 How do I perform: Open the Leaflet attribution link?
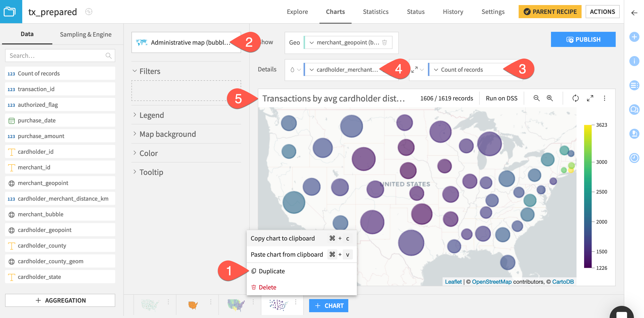point(453,282)
